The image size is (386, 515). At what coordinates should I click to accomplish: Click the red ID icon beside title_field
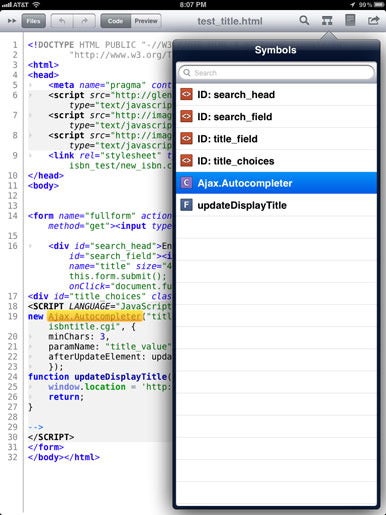click(x=186, y=138)
